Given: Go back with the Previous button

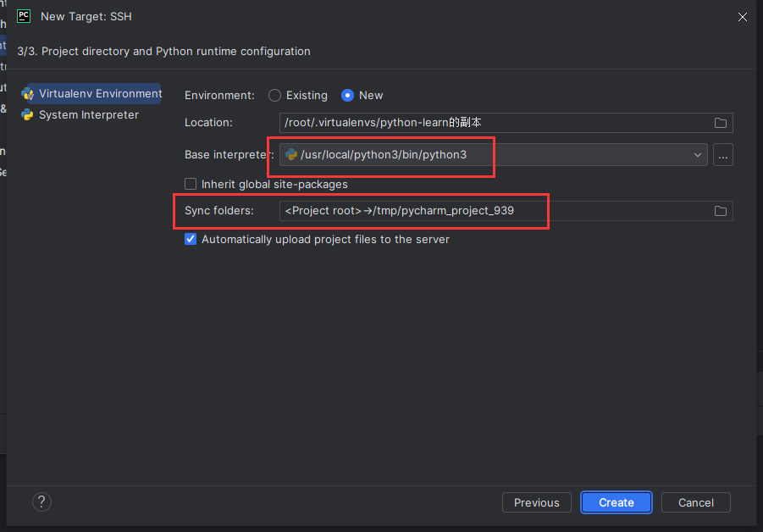Looking at the screenshot, I should [536, 502].
